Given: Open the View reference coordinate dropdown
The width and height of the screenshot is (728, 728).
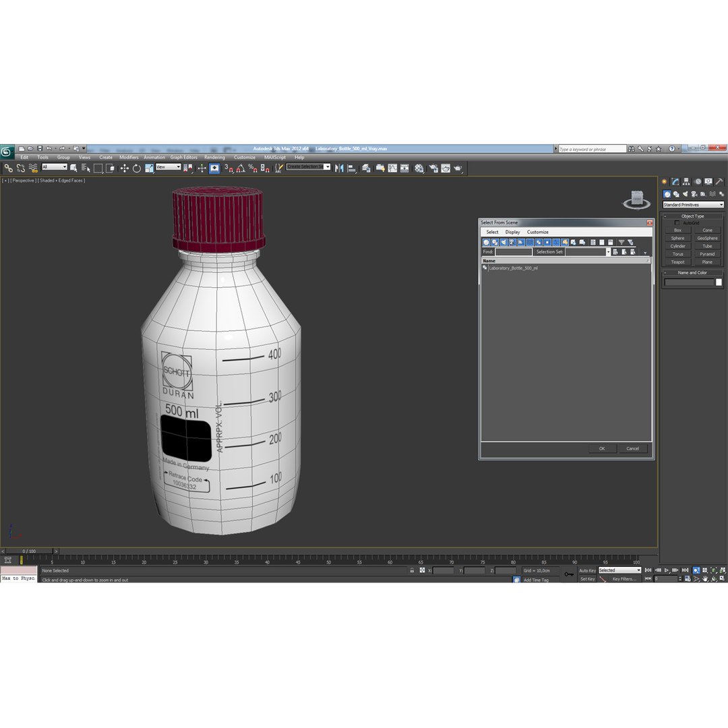Looking at the screenshot, I should [x=168, y=167].
